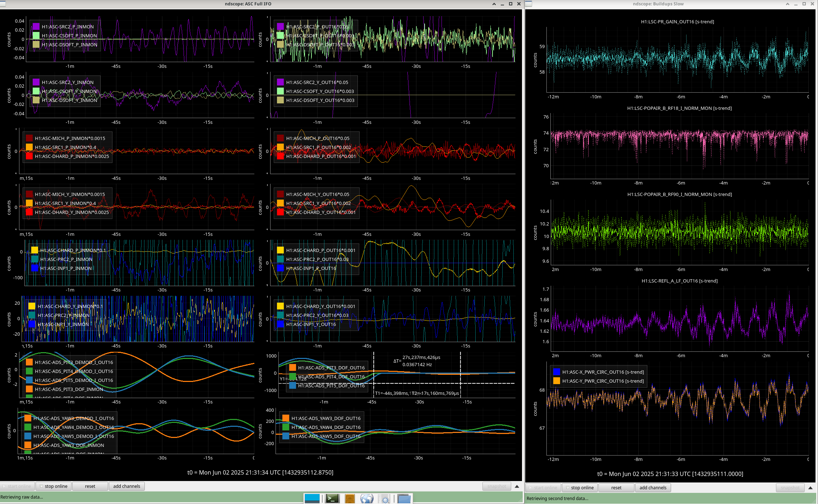Click the ASC Full IFO title bar
Image resolution: width=818 pixels, height=504 pixels.
tap(248, 4)
